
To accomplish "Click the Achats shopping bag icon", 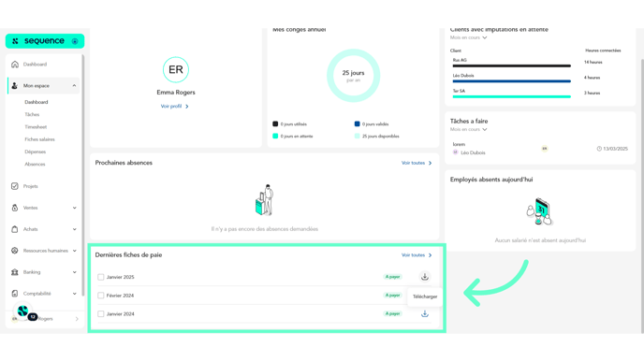I will (15, 229).
